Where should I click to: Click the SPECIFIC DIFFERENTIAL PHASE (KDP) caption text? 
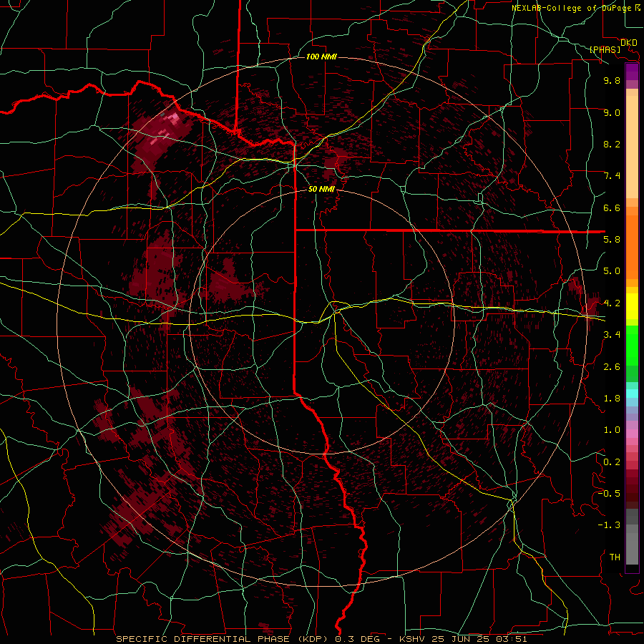click(223, 639)
